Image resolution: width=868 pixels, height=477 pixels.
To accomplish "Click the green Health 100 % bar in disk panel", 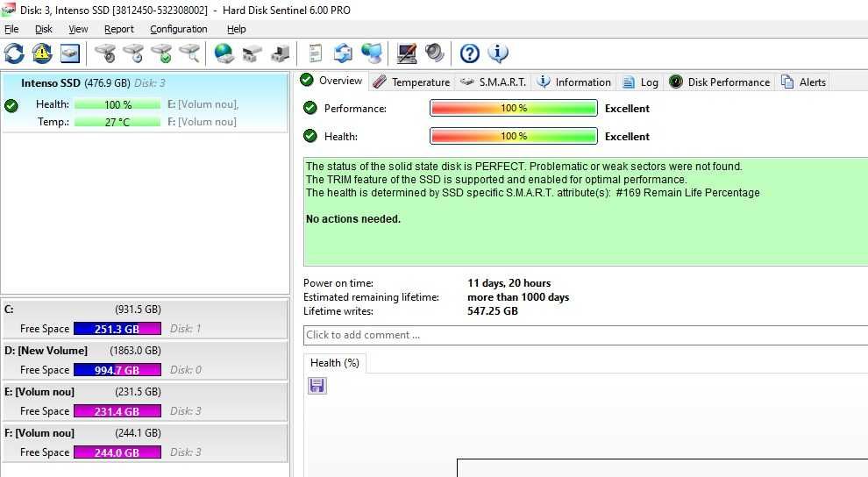I will (117, 104).
